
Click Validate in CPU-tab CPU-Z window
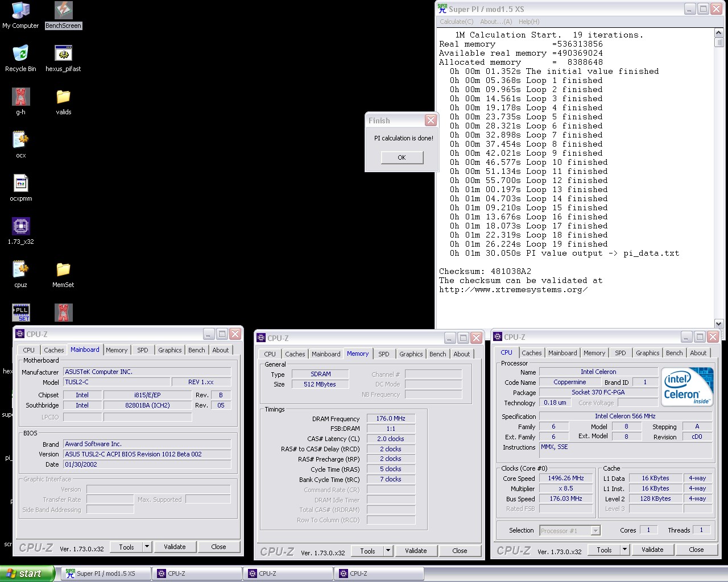652,550
